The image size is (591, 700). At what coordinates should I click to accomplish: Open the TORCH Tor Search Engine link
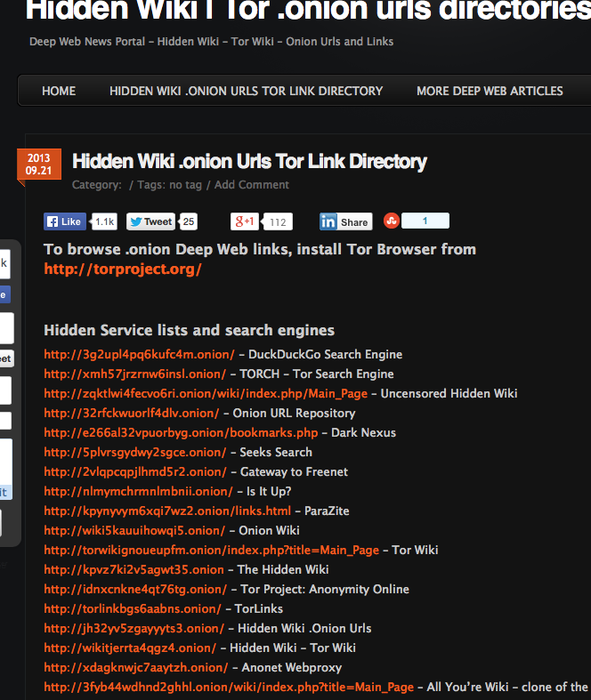click(x=135, y=374)
